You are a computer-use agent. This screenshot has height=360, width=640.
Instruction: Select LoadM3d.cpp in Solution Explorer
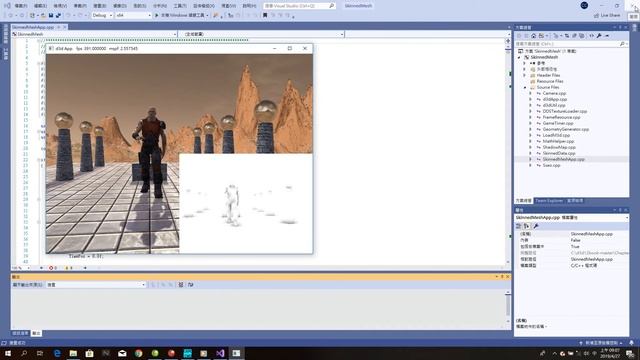coord(556,135)
